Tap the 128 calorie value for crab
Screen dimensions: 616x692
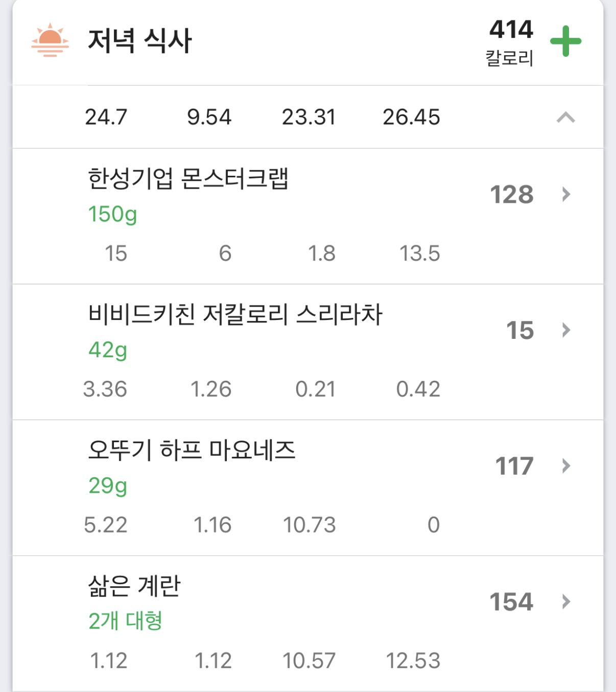coord(512,195)
